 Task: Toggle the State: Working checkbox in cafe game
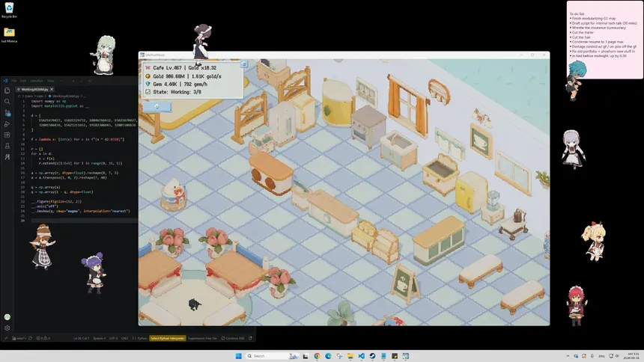coord(148,92)
